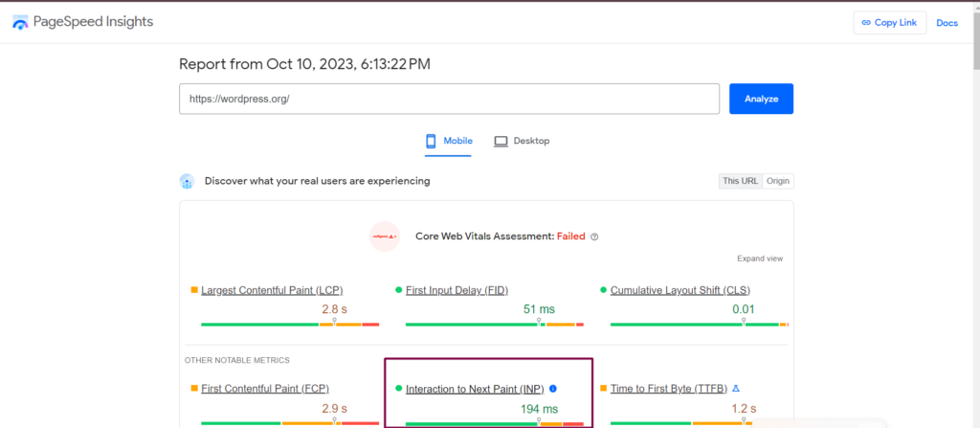Click the help icon beside Failed
This screenshot has width=980, height=428.
coord(594,237)
